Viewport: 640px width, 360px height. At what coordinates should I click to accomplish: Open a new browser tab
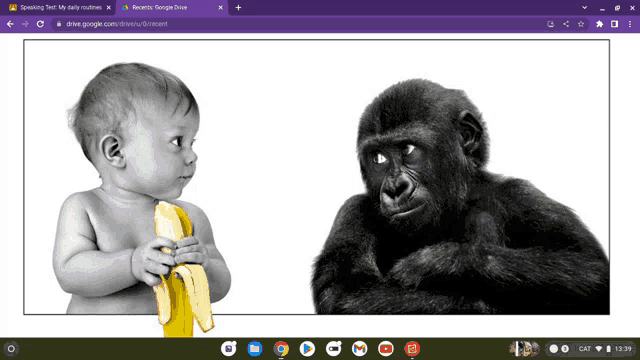[238, 7]
